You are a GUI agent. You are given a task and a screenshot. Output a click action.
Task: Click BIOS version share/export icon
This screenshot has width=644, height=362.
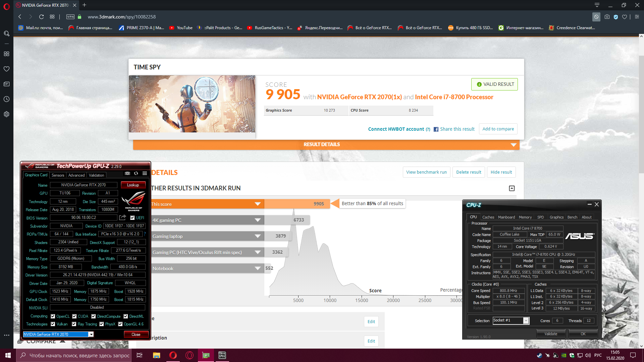coord(122,218)
